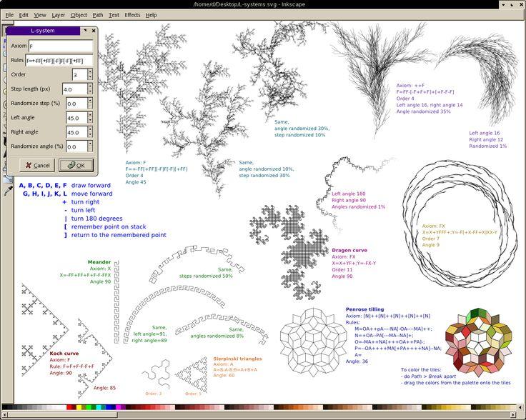Focus the Rules text field
This screenshot has width=526, height=420.
[60, 61]
